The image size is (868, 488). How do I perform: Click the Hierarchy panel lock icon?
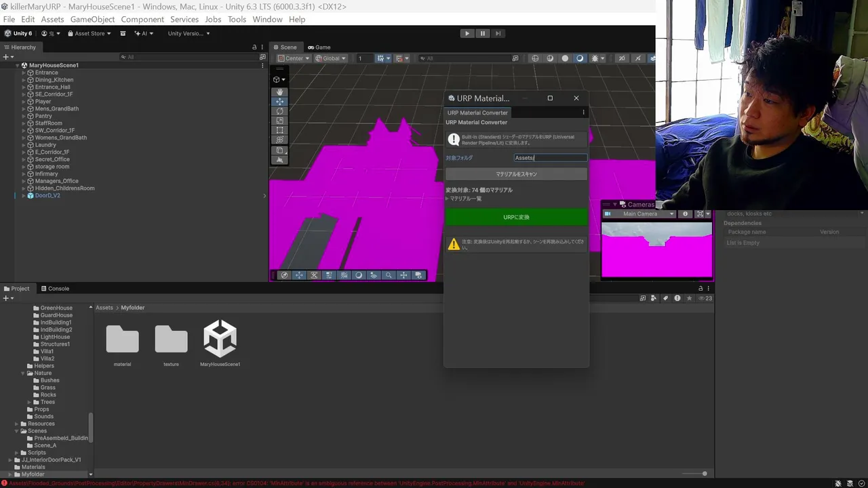[254, 47]
